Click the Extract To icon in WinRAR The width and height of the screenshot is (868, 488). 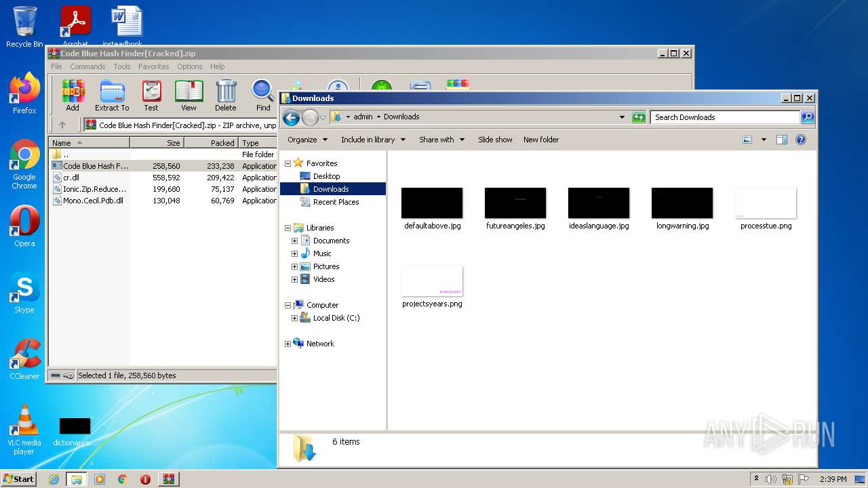coord(112,96)
